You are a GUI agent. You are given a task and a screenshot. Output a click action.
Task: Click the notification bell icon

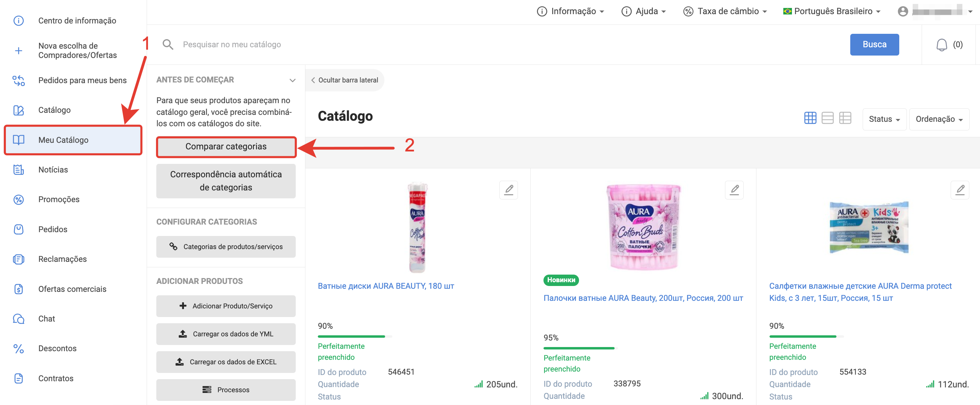click(941, 45)
